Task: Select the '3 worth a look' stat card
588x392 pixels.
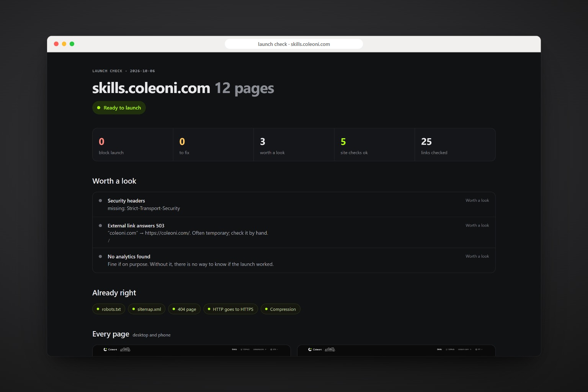Action: click(294, 145)
